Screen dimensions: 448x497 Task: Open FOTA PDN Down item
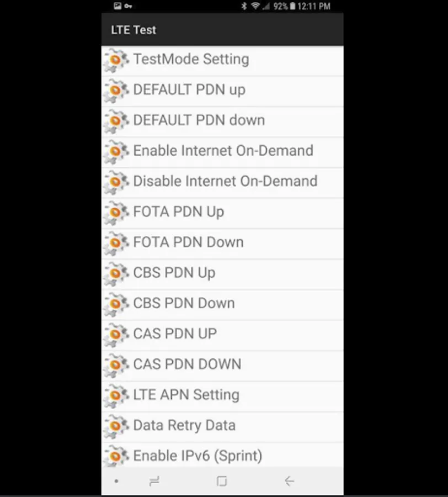click(188, 242)
